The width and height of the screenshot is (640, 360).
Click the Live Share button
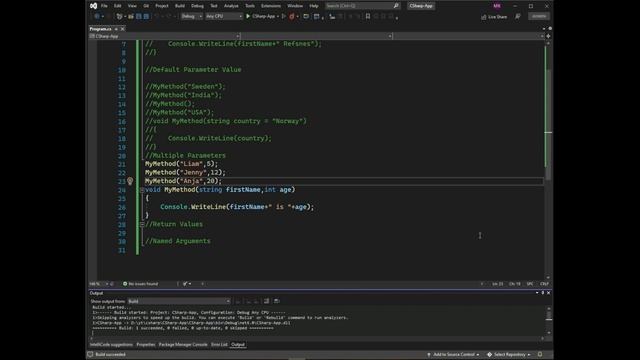(494, 17)
